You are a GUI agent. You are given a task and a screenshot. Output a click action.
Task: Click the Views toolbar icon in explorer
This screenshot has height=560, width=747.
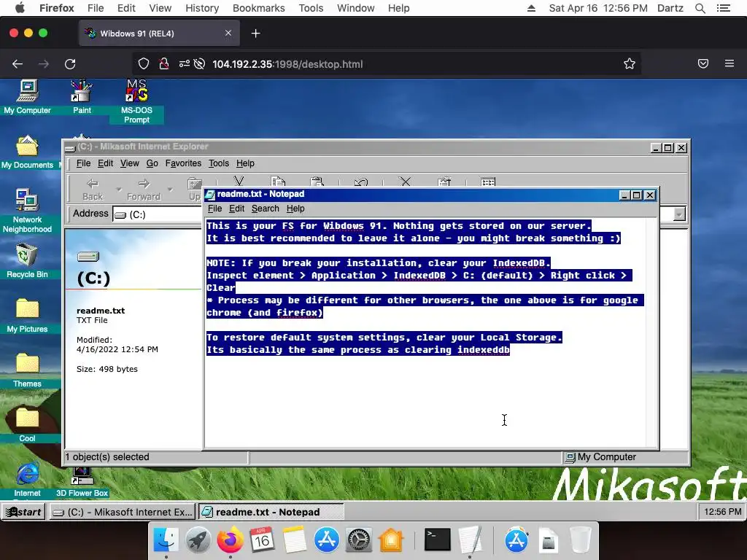point(488,182)
